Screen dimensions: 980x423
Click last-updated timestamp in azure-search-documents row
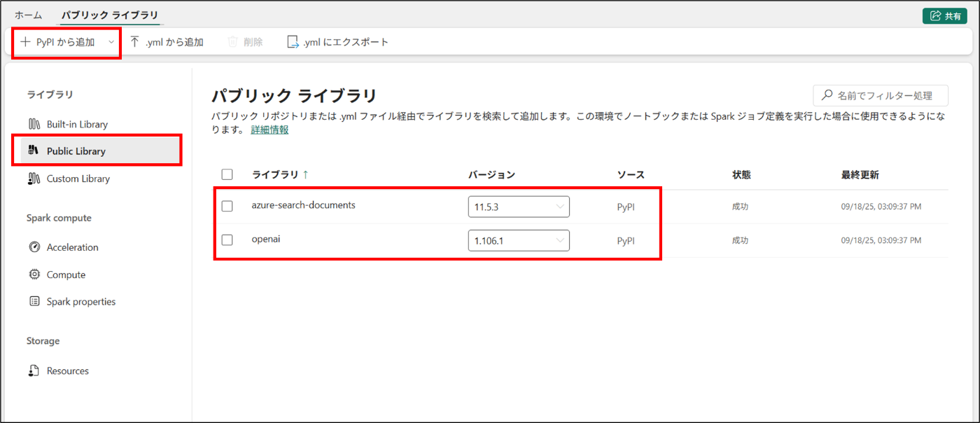pyautogui.click(x=881, y=207)
